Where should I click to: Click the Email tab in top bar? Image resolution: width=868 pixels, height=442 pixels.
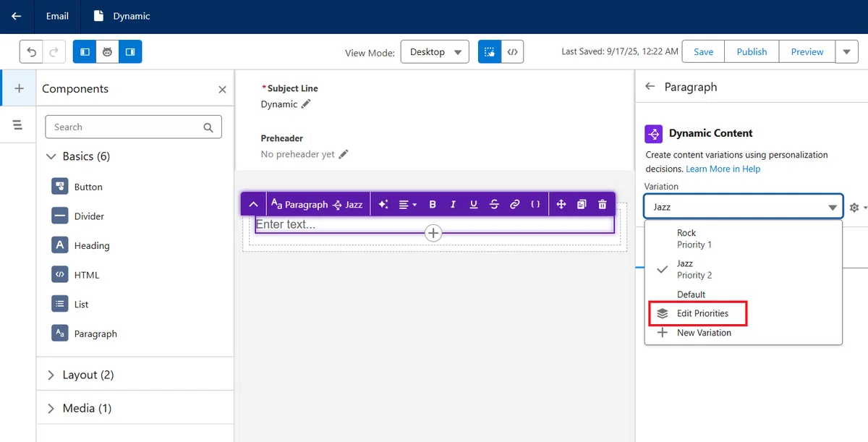tap(58, 16)
